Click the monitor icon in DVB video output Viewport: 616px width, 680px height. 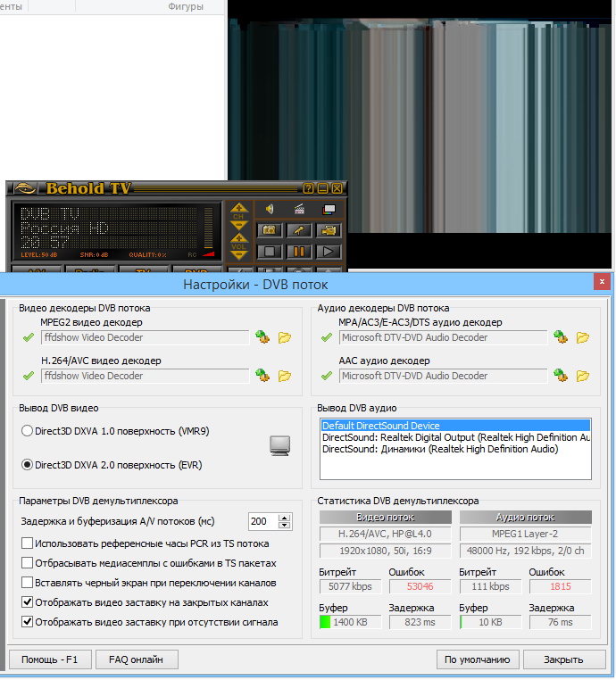[280, 446]
